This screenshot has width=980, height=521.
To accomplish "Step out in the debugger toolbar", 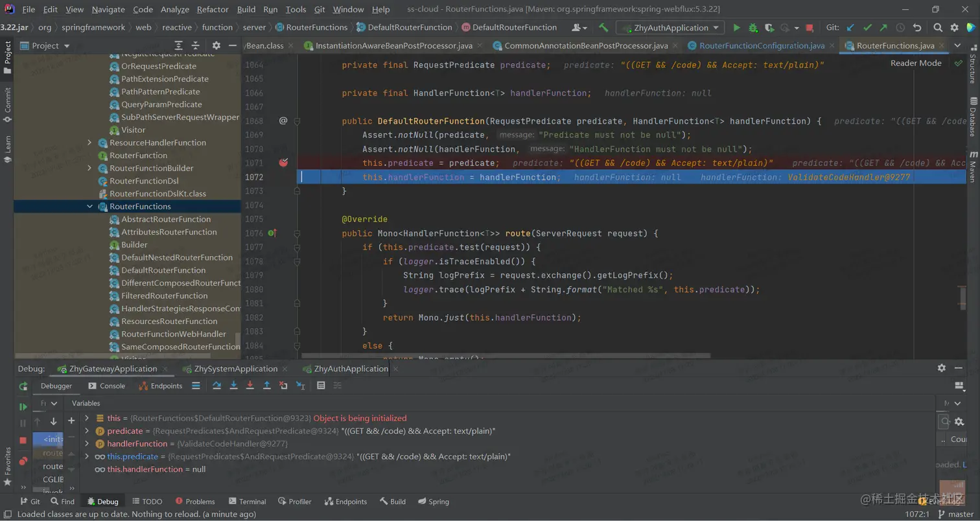I will coord(266,386).
